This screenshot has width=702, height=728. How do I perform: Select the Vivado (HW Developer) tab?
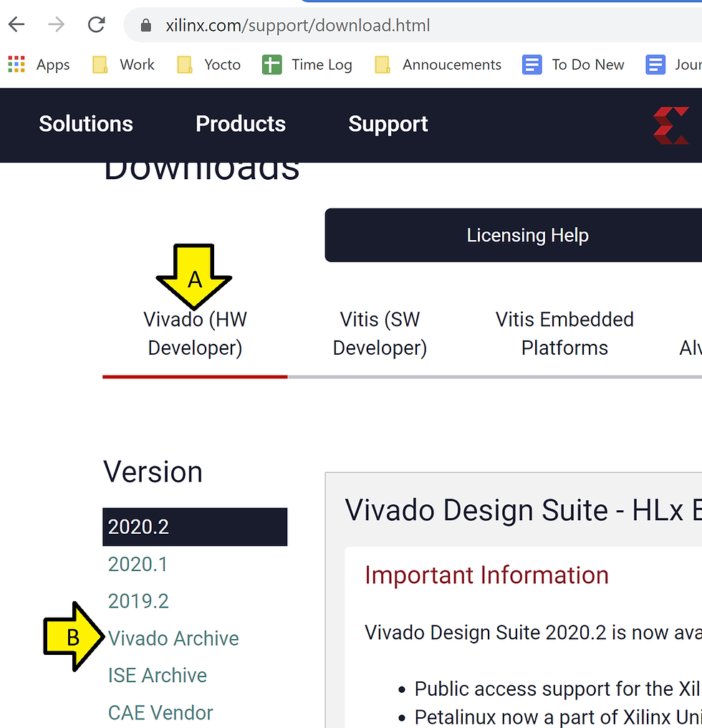195,334
